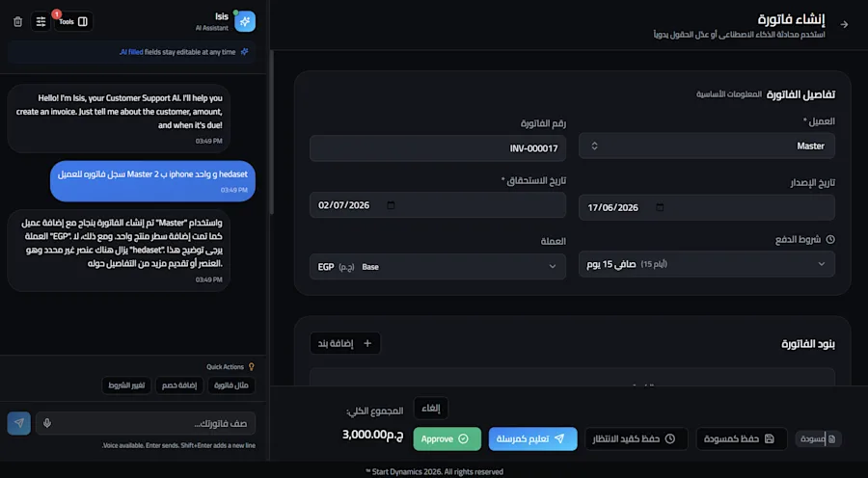Screen dimensions: 868x478
Task: Click the Isis greeting message bubble
Action: coord(119,119)
